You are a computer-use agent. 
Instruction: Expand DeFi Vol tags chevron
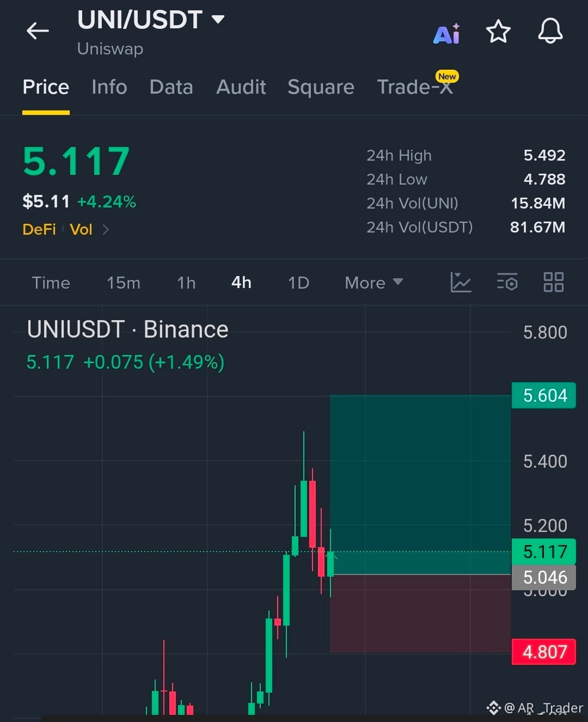106,230
